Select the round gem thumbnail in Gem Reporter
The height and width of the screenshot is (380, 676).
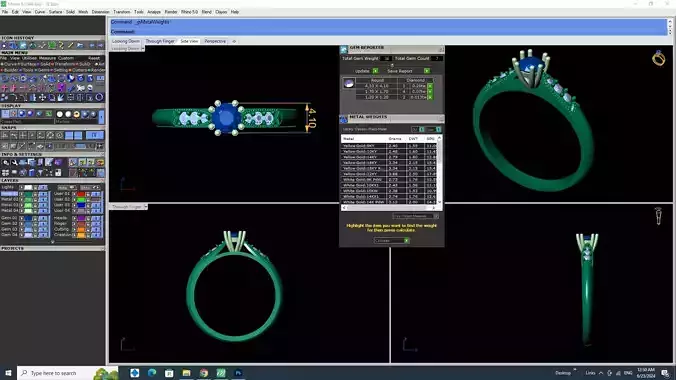[x=349, y=83]
